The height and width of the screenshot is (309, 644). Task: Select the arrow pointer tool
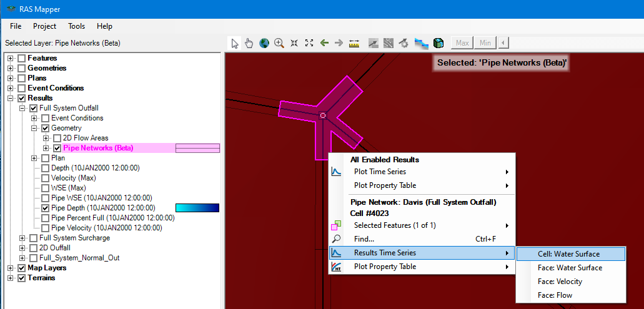point(235,43)
